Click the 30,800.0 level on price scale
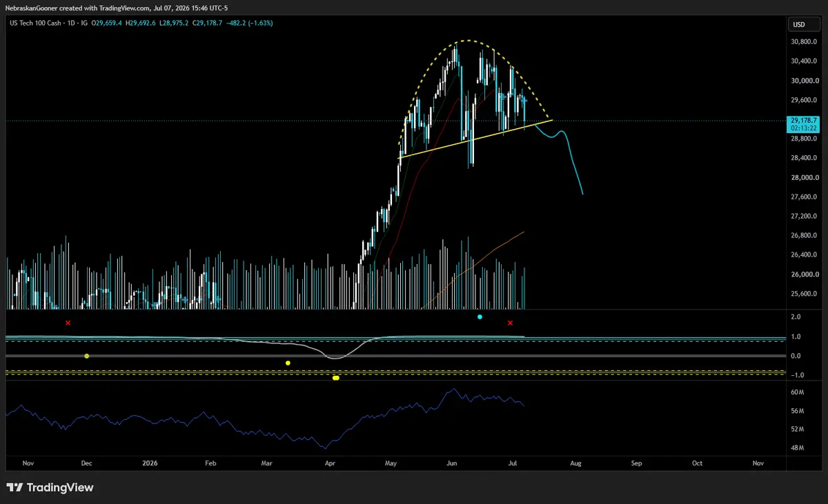The height and width of the screenshot is (504, 828). click(x=805, y=42)
